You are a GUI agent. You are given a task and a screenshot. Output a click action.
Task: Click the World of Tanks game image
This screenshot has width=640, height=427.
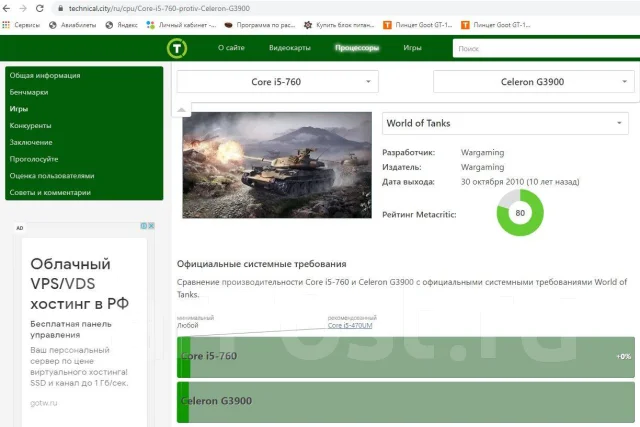point(277,165)
